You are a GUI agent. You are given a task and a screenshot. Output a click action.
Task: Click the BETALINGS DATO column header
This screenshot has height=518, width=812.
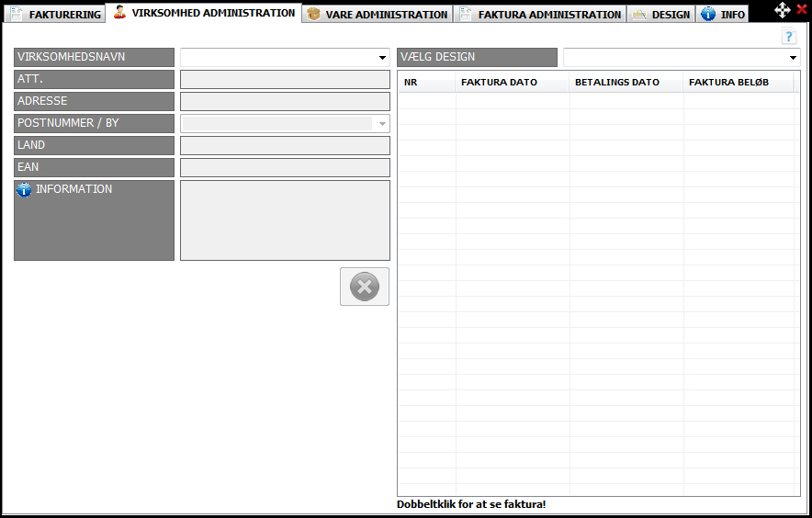[626, 83]
